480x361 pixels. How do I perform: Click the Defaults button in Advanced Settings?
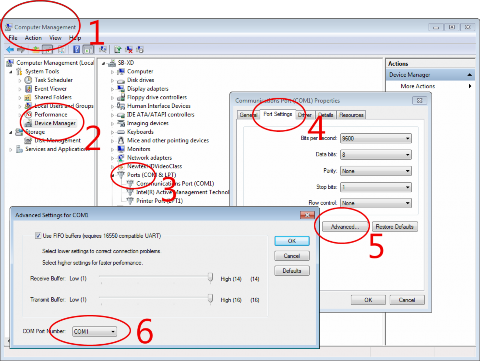coord(292,271)
